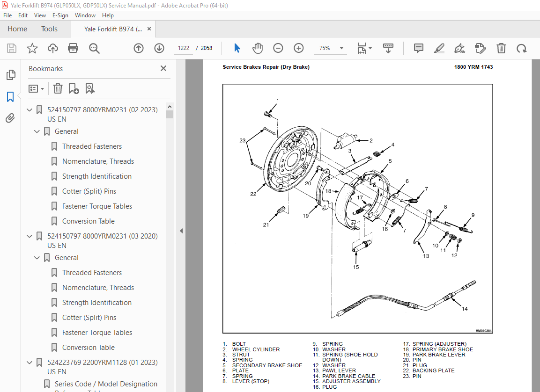Open the Help menu
Screen dimensions: 540x392
click(x=108, y=15)
